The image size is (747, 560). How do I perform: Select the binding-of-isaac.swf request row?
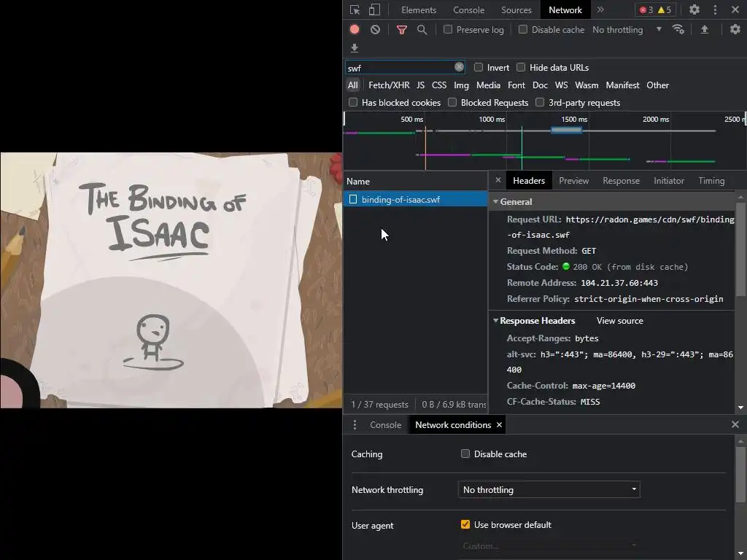coord(415,200)
